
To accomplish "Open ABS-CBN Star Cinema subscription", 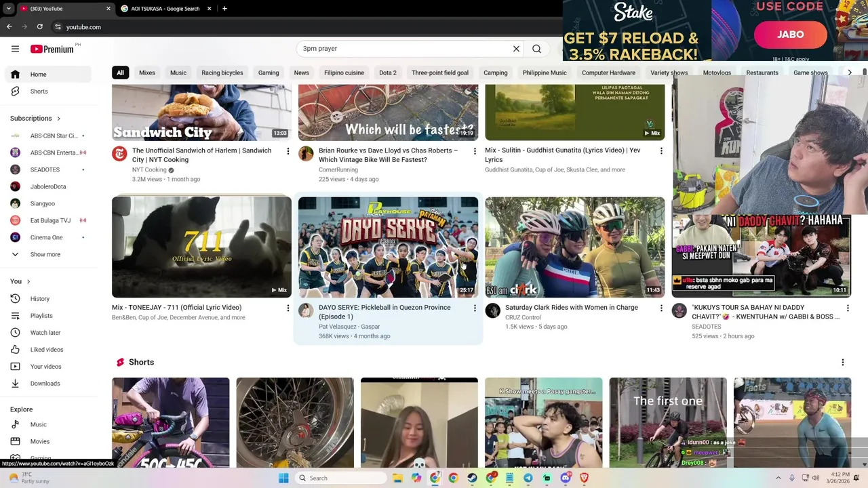I will (x=49, y=136).
